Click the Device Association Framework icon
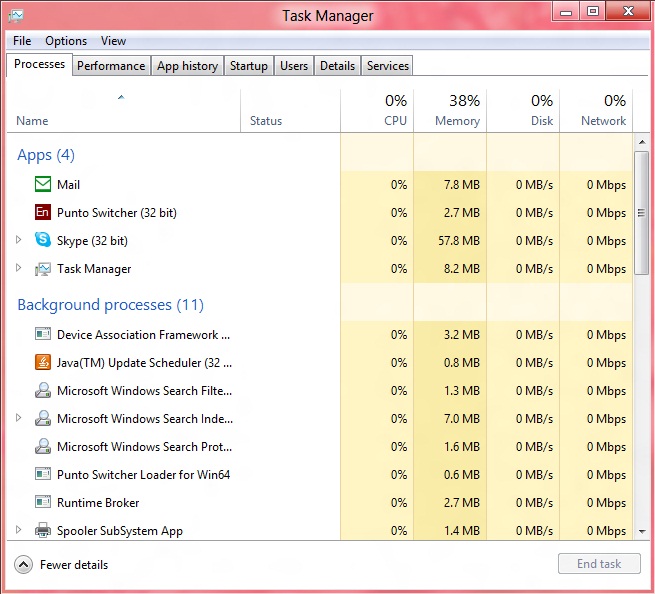 click(x=43, y=334)
